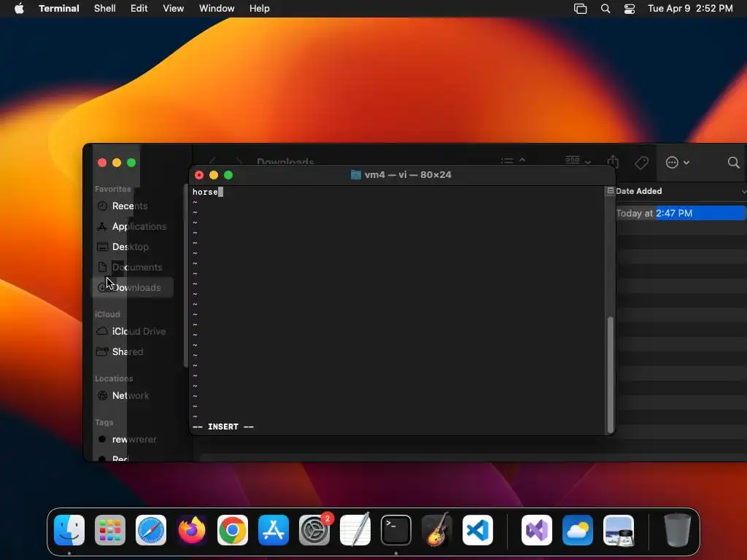
Task: Click the 'horse' text line in vi
Action: [205, 192]
